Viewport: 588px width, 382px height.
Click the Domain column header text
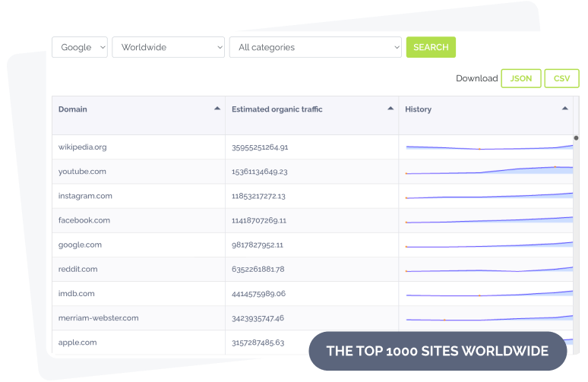[x=73, y=109]
